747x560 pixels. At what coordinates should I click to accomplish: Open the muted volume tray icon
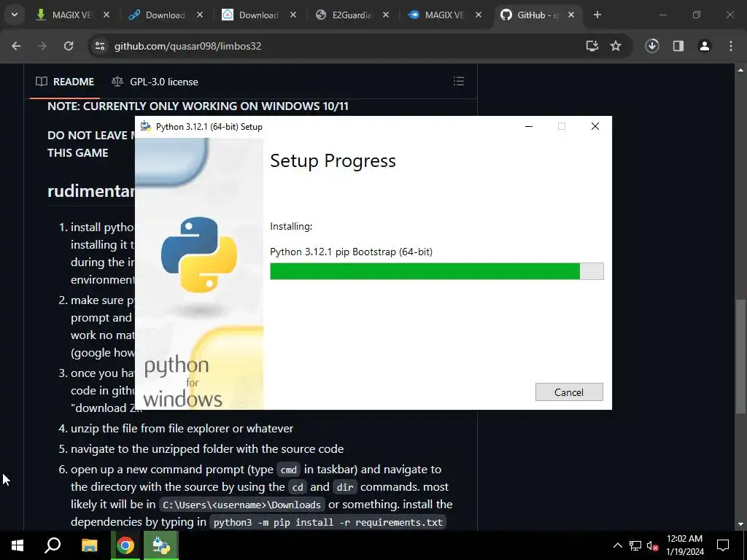652,545
